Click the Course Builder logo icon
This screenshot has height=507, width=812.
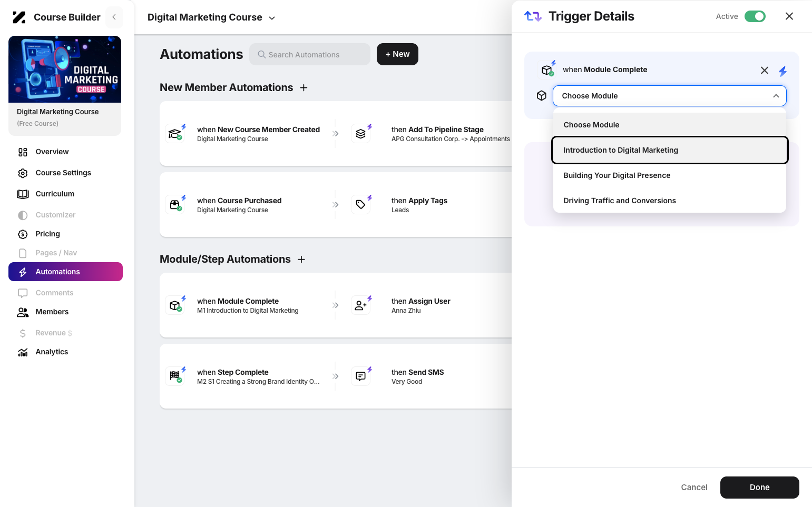tap(19, 17)
